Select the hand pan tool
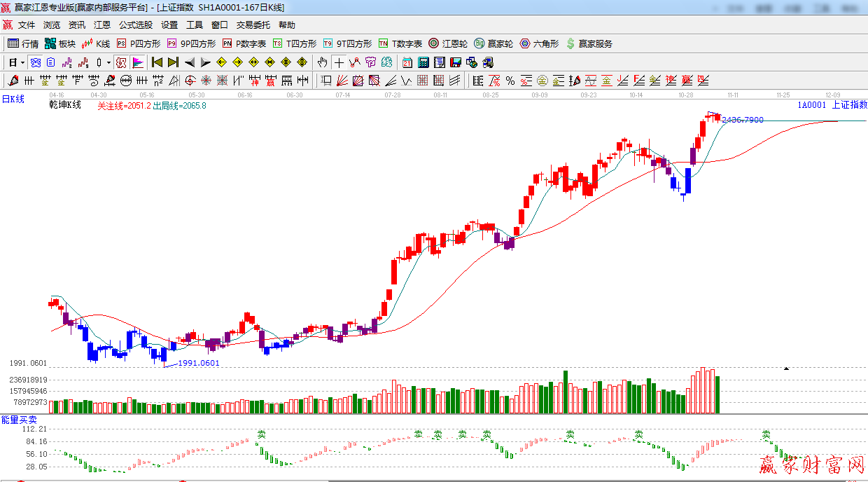 click(322, 62)
